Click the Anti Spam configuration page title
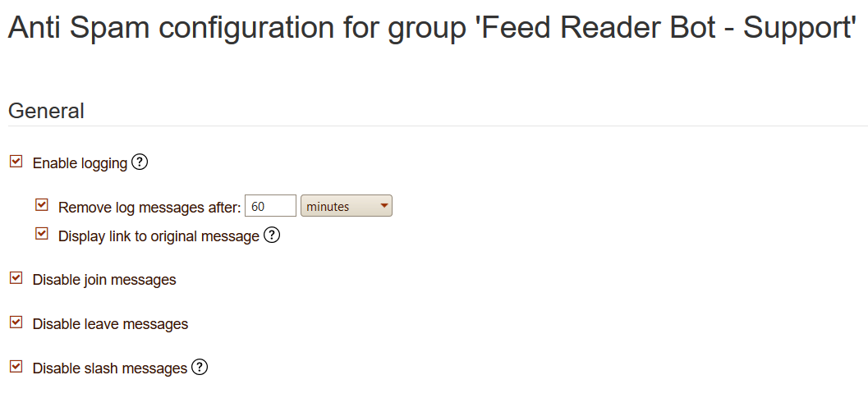Screen dimensions: 868x398 tap(433, 29)
